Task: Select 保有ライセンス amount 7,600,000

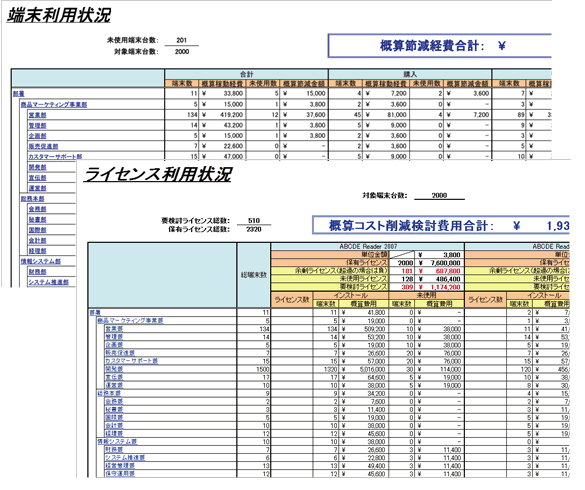Action: pos(445,263)
